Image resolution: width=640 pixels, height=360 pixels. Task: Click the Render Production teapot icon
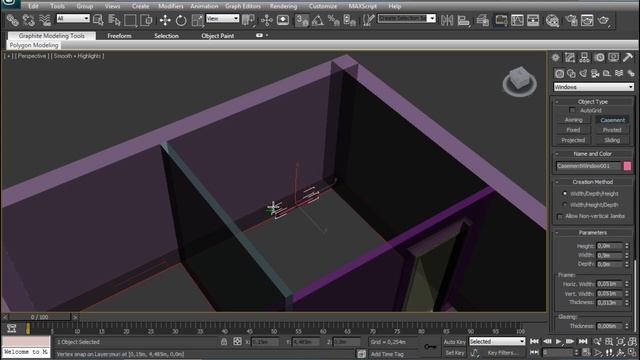pos(604,20)
